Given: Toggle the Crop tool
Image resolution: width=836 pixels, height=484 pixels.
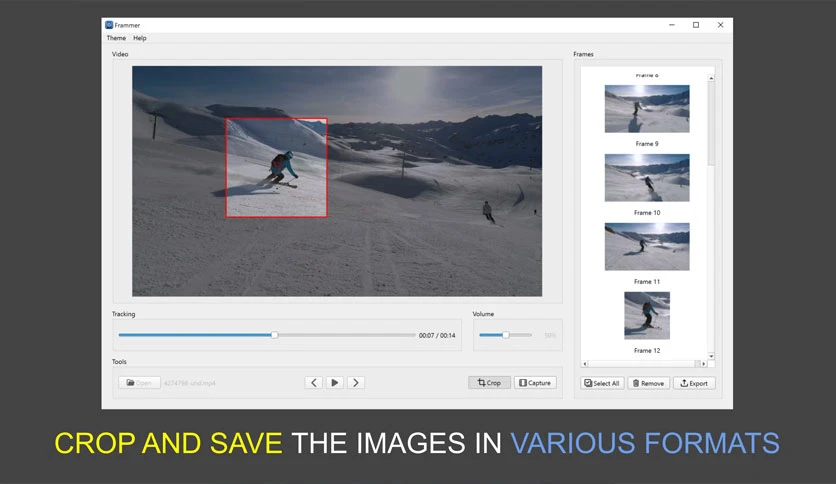Looking at the screenshot, I should tap(489, 382).
